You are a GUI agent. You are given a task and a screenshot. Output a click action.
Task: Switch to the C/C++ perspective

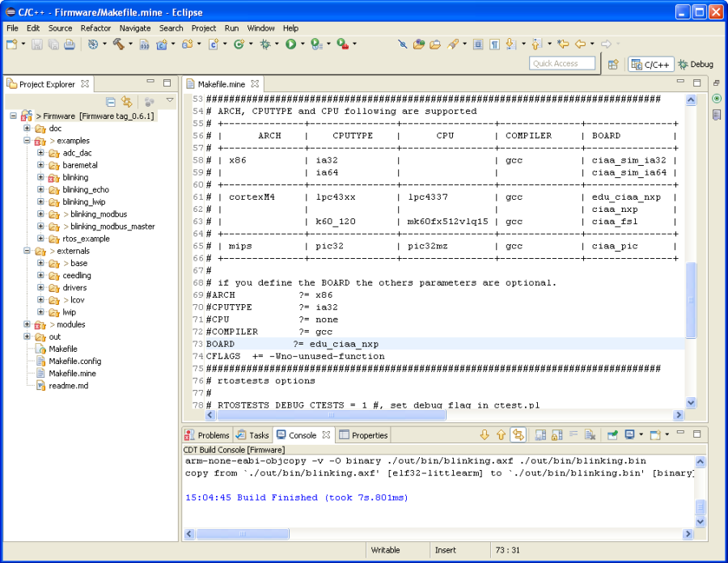(x=650, y=65)
